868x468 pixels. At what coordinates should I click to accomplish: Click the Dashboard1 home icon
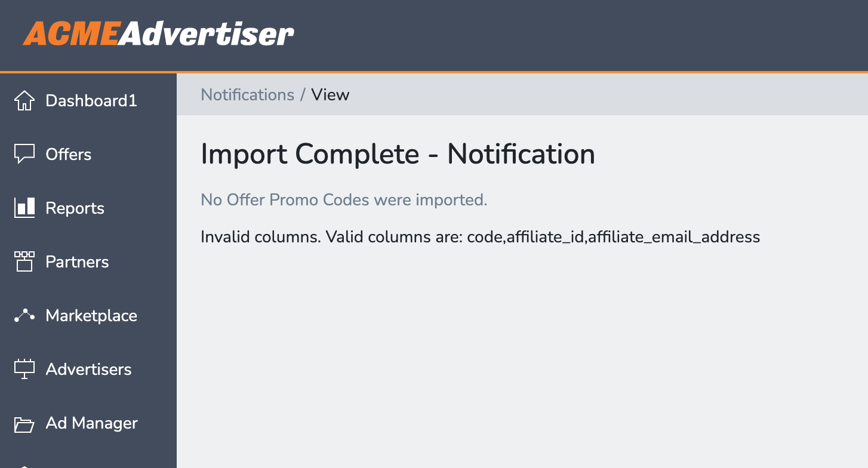(x=24, y=100)
